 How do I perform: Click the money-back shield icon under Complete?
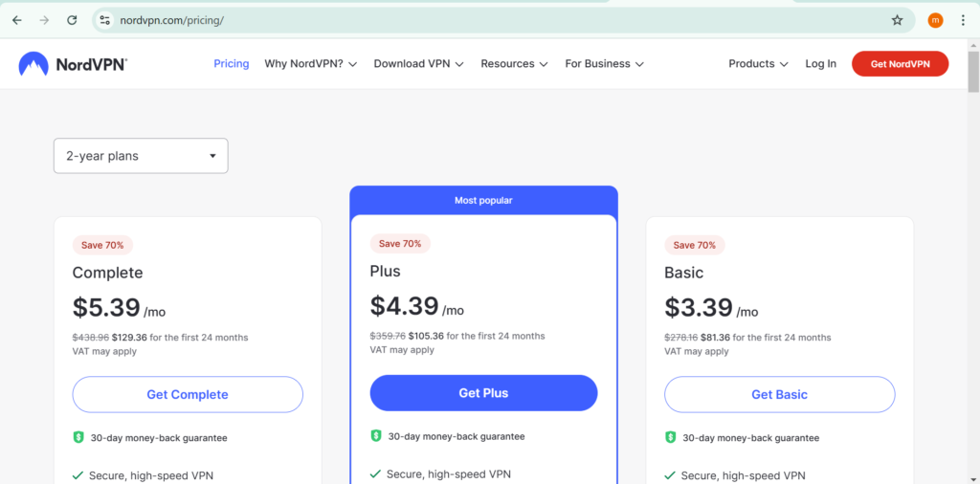(78, 437)
